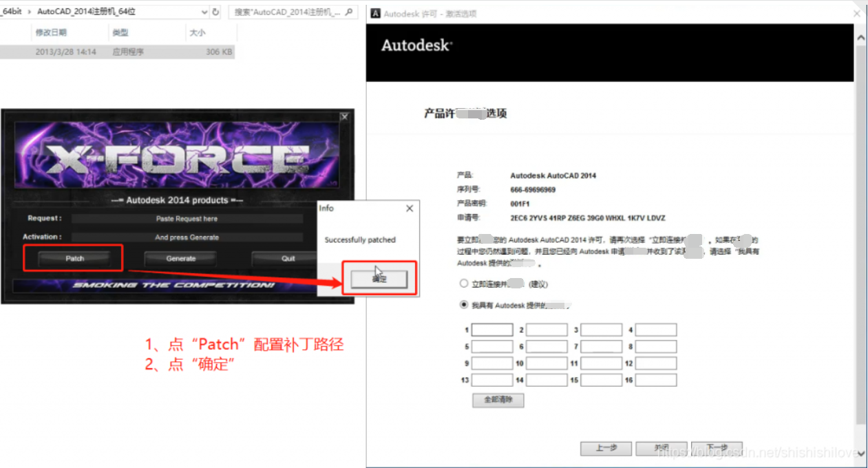Sort files by 修改日期 column
Viewport: 868px width, 468px height.
(x=51, y=32)
